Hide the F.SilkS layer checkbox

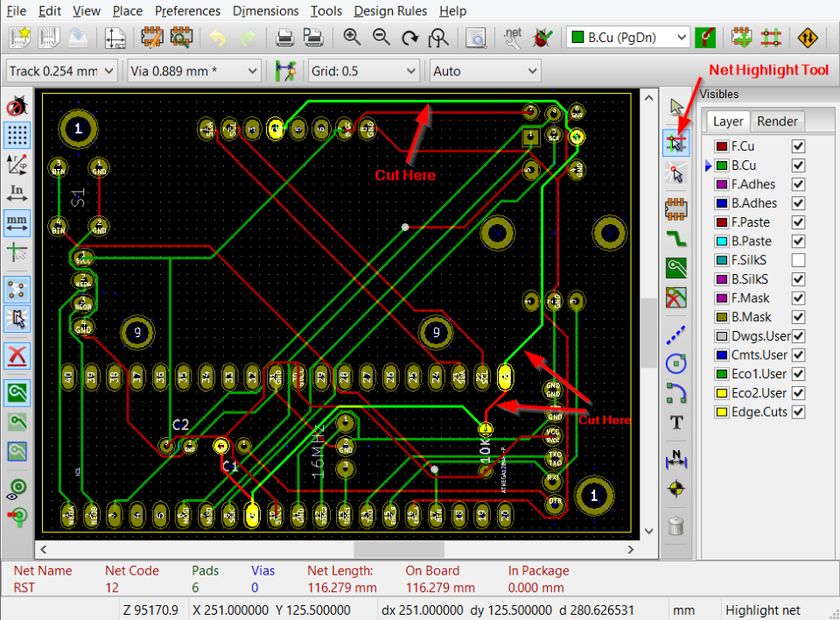pos(797,260)
